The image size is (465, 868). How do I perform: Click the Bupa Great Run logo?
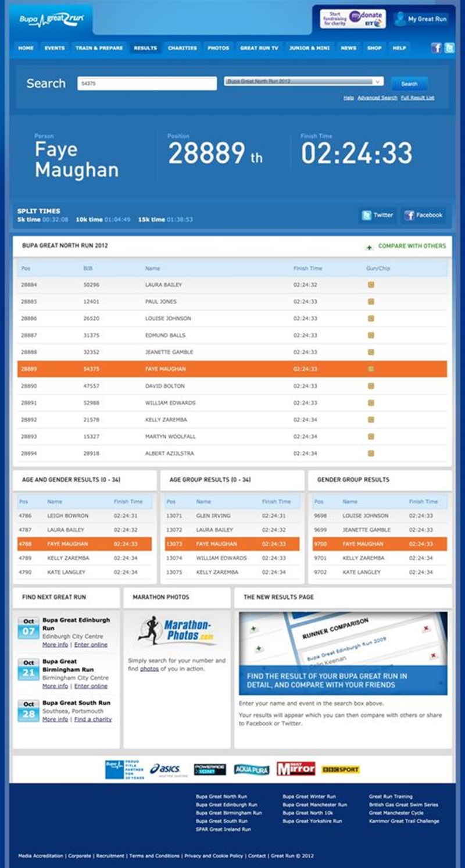(x=51, y=19)
